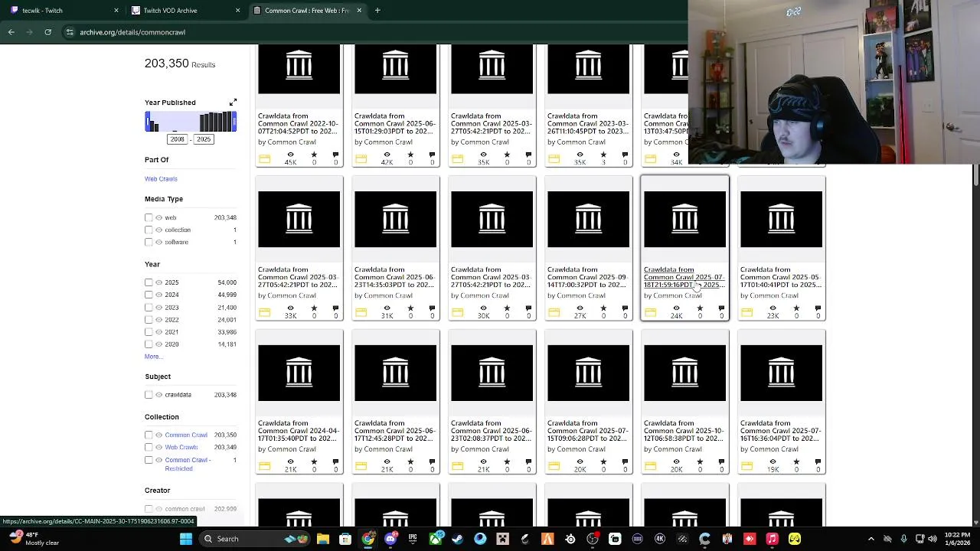Screen dimensions: 980x551
Task: Check the 2025 year filter checkbox
Action: (x=149, y=282)
